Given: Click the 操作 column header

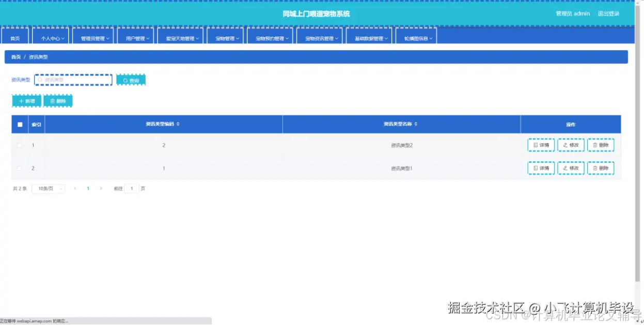Looking at the screenshot, I should 571,125.
